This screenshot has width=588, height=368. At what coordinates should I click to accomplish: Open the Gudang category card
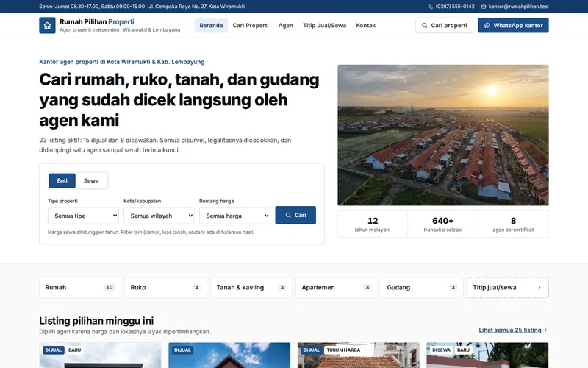pos(422,287)
